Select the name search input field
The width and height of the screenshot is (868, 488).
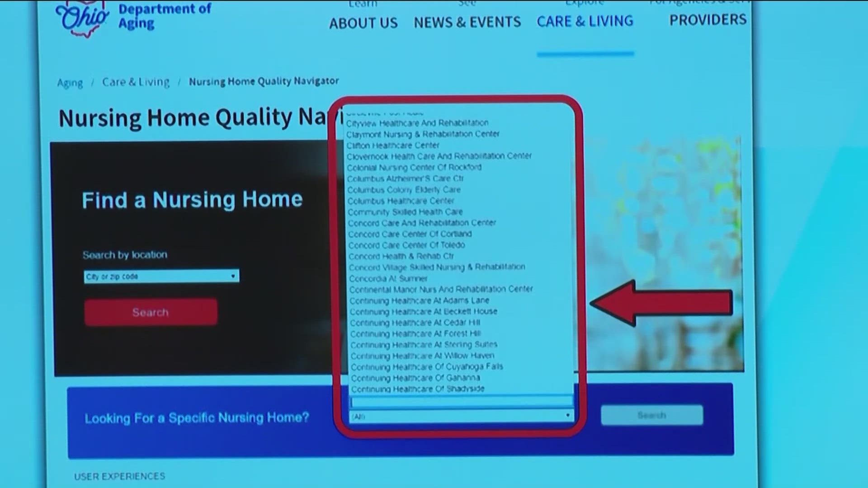459,403
